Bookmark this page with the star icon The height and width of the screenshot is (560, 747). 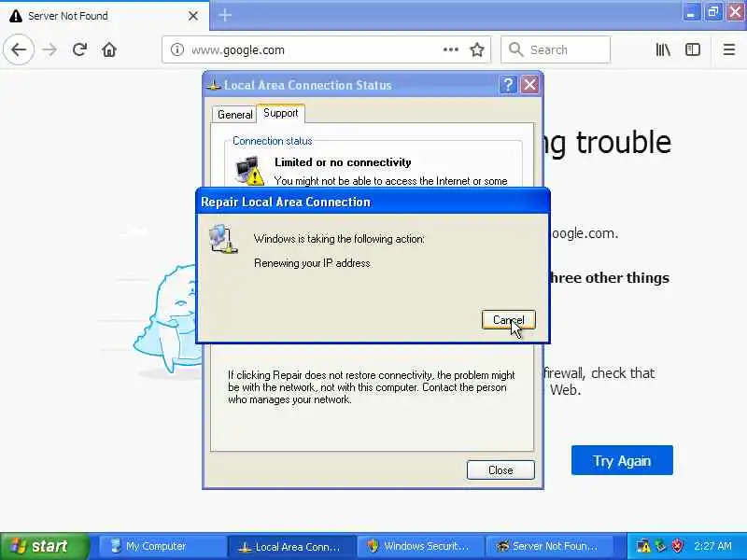click(x=477, y=49)
